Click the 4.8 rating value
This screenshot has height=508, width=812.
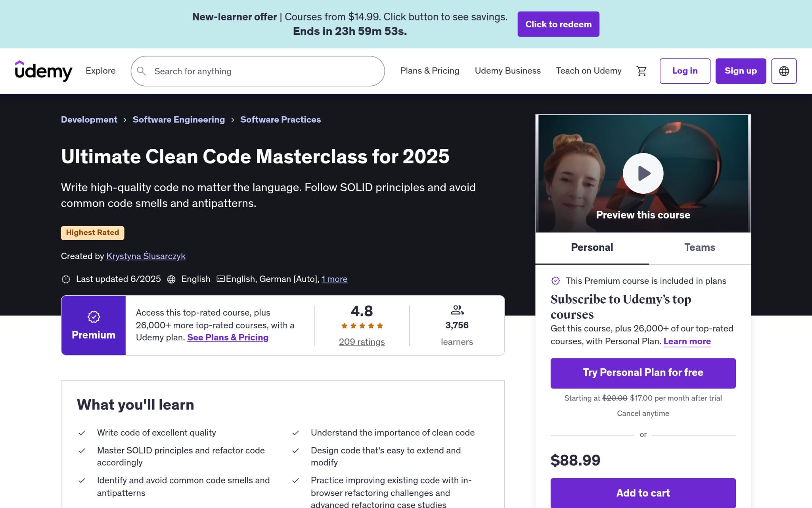362,311
